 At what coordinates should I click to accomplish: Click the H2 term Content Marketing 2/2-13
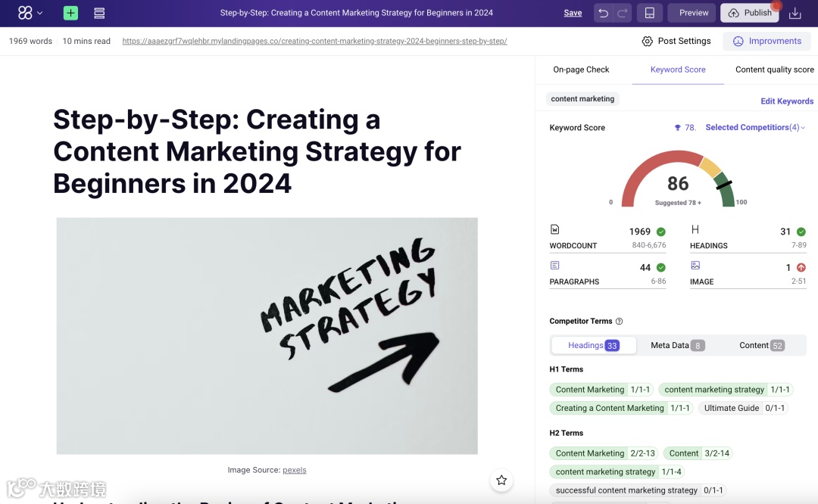click(x=604, y=453)
